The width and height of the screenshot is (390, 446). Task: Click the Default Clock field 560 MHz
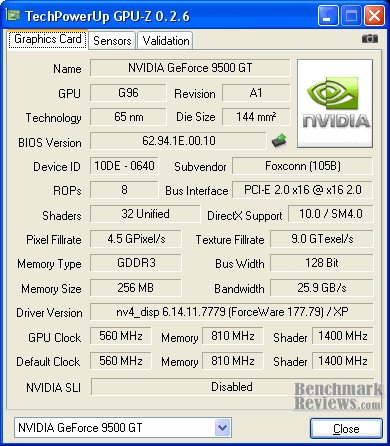[121, 361]
